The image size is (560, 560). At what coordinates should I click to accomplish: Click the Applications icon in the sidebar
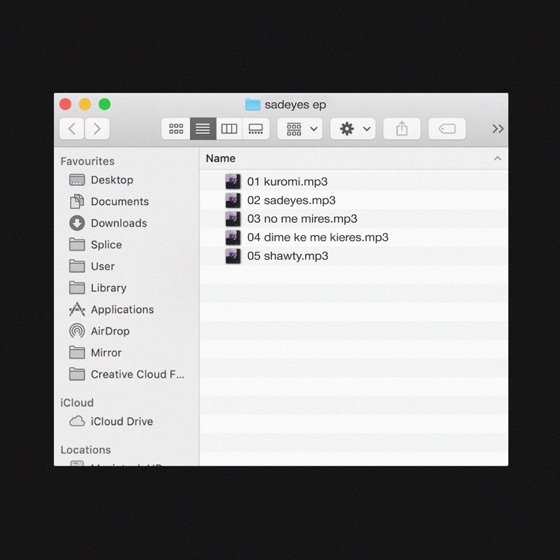pos(77,309)
